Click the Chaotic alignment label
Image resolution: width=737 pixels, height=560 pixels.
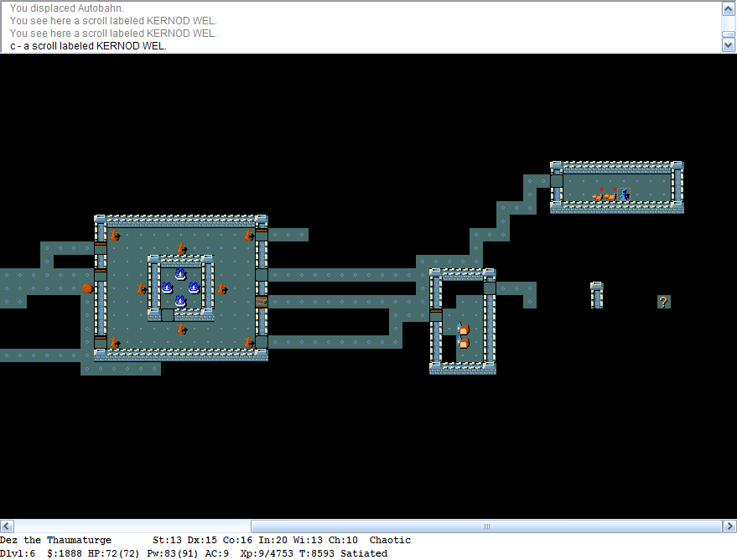390,540
